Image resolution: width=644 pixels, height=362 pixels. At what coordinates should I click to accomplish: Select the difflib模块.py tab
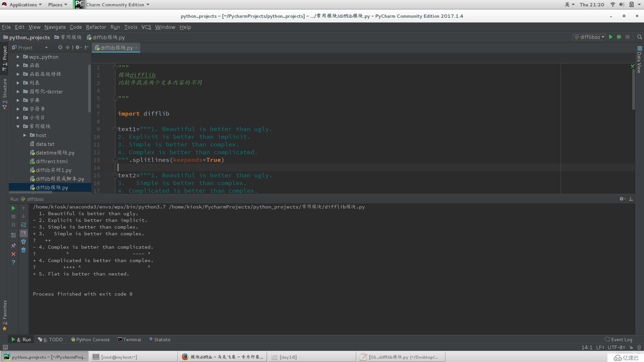[x=116, y=47]
